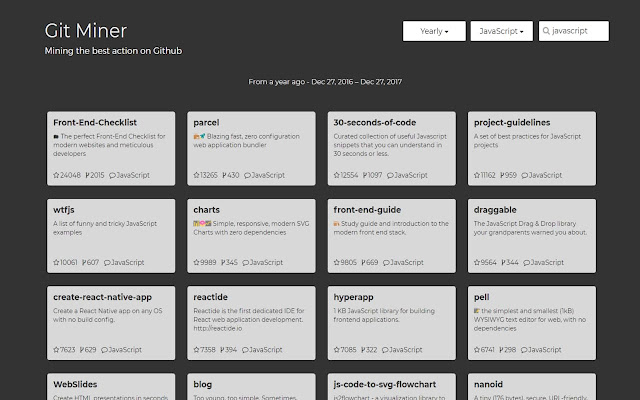This screenshot has height=400, width=640.
Task: Click star icon beside 12554 on 30-seconds-of-code
Action: pyautogui.click(x=337, y=175)
